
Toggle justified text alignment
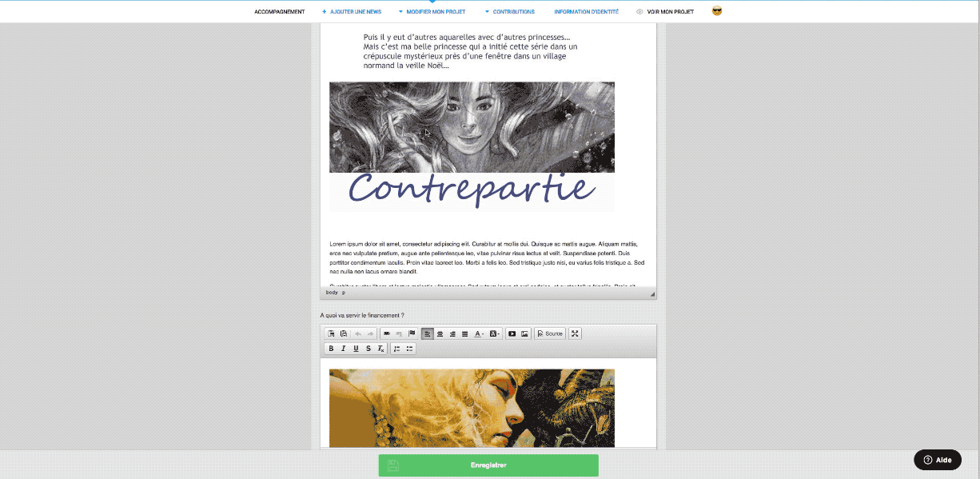point(464,333)
